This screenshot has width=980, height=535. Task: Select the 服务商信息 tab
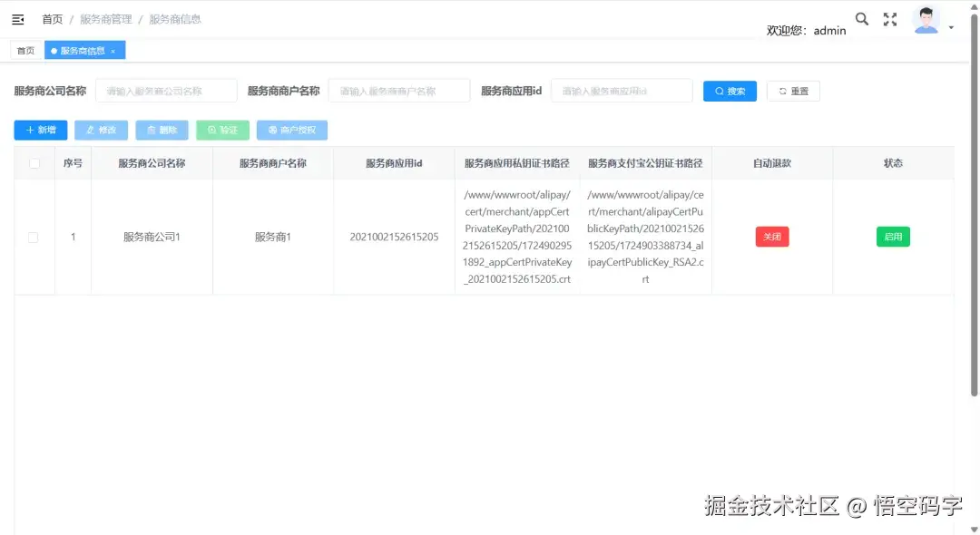click(x=79, y=50)
